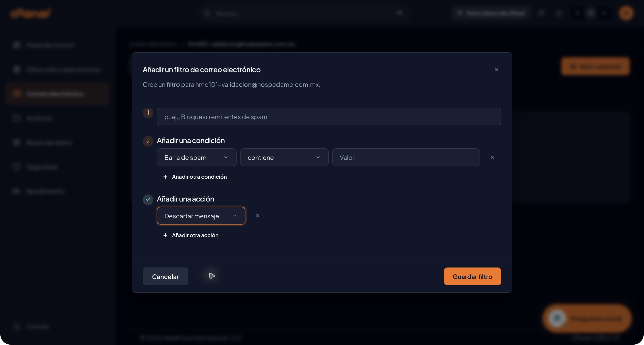Click the chevron of the contiene dropdown
The image size is (644, 345).
point(318,157)
